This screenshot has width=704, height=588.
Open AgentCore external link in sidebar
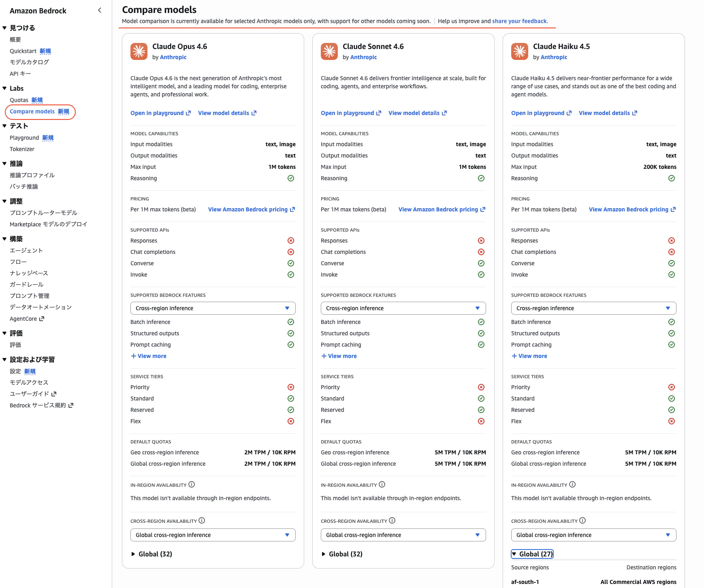pos(27,319)
